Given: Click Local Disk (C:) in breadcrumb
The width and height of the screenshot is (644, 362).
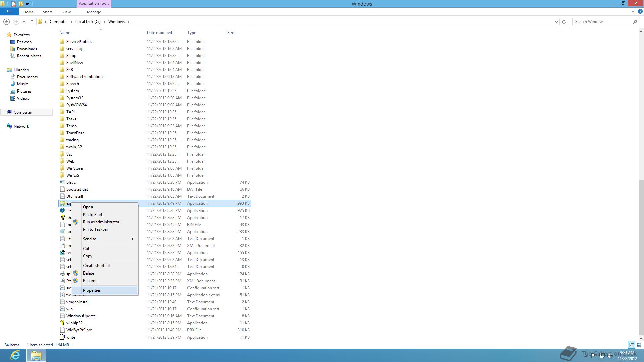Looking at the screenshot, I should pyautogui.click(x=88, y=22).
